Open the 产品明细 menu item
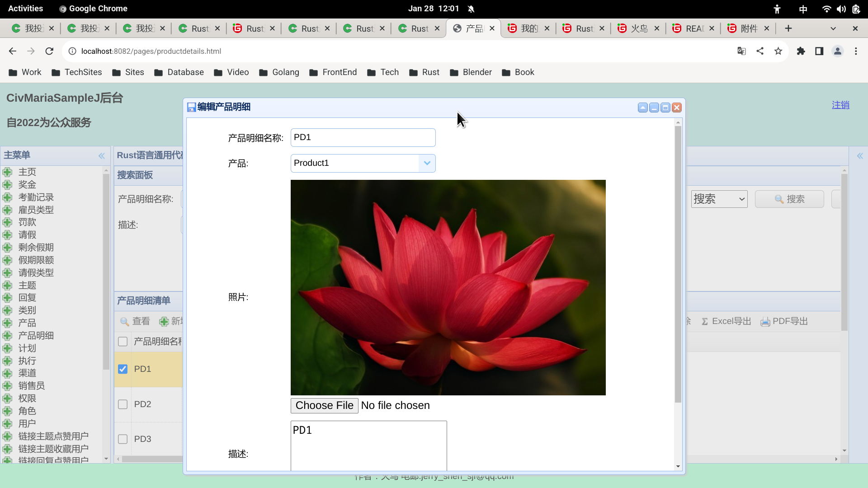Image resolution: width=868 pixels, height=488 pixels. pos(36,336)
